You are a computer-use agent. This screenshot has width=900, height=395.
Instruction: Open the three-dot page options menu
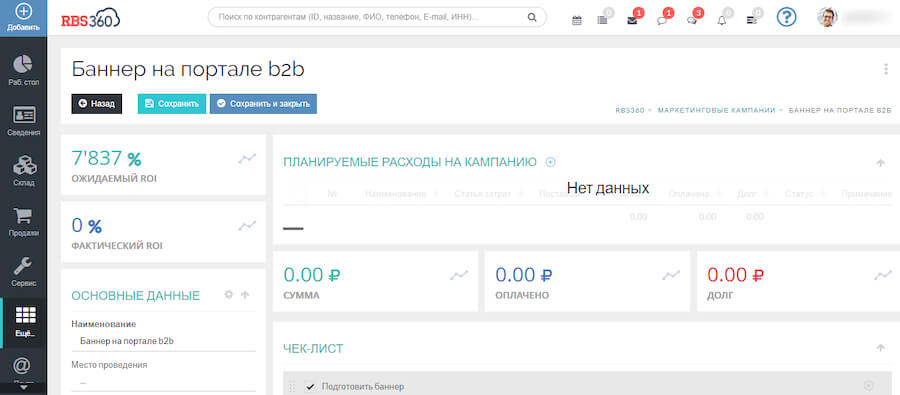[886, 69]
